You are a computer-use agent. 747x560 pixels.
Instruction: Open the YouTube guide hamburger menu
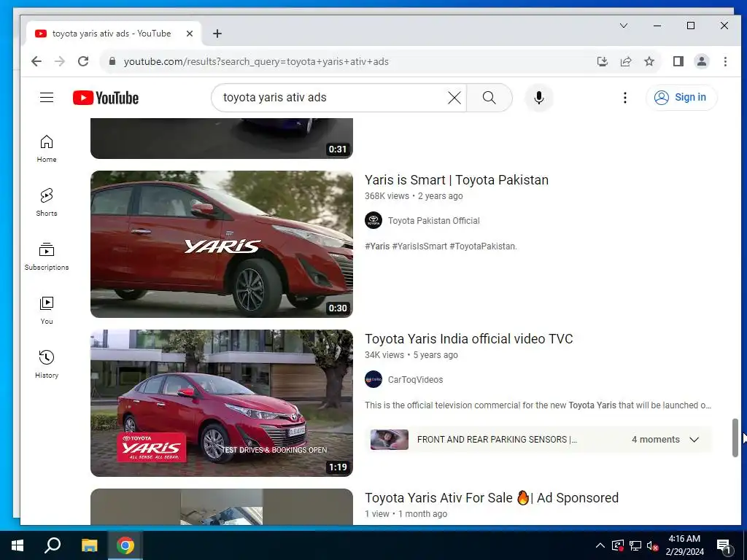click(47, 98)
